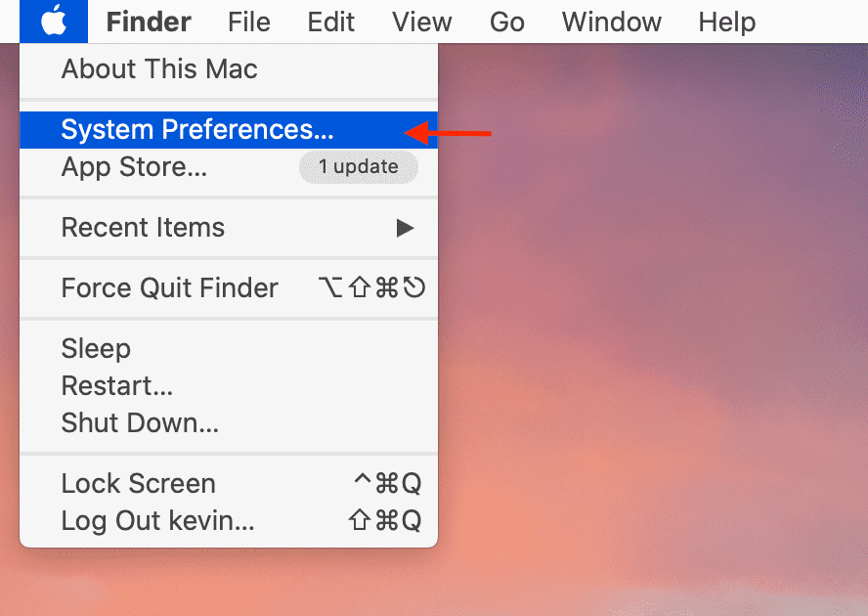868x616 pixels.
Task: Open the File menu
Action: pyautogui.click(x=249, y=22)
